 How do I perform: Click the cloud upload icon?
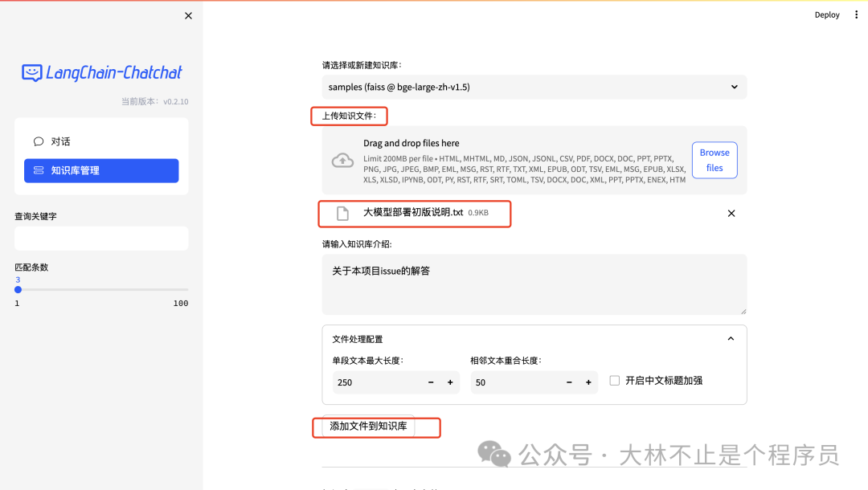tap(342, 161)
